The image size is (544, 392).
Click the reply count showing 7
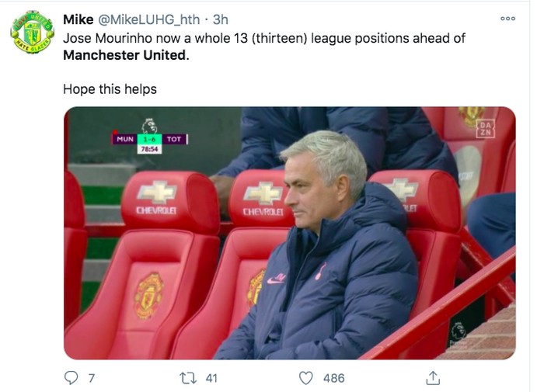pos(92,378)
